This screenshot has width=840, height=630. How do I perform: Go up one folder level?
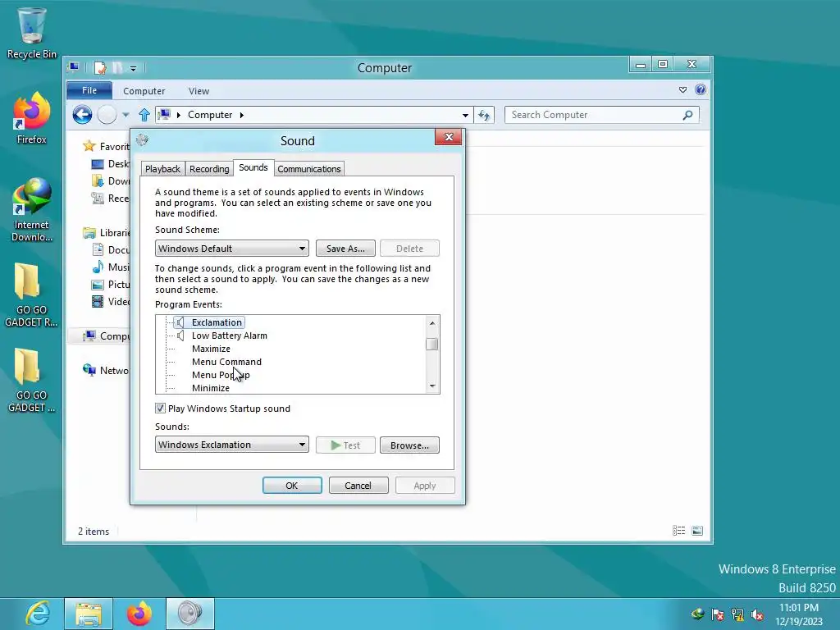(x=144, y=115)
